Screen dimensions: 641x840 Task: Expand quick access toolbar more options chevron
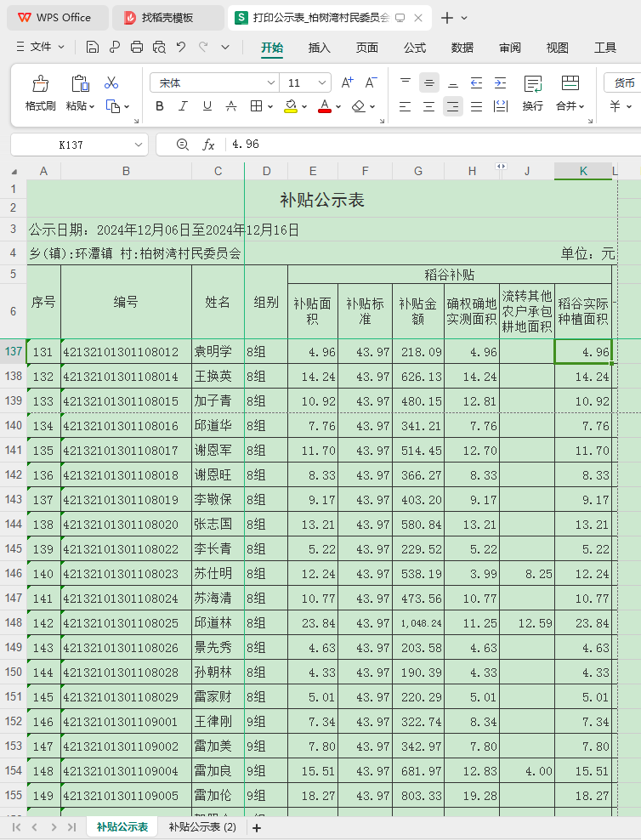(225, 47)
